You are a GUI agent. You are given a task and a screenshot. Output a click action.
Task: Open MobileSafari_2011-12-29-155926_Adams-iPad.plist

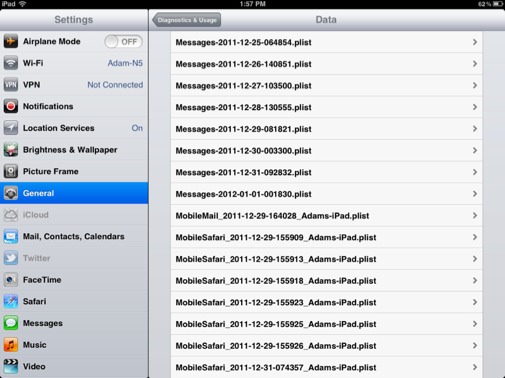tap(326, 346)
